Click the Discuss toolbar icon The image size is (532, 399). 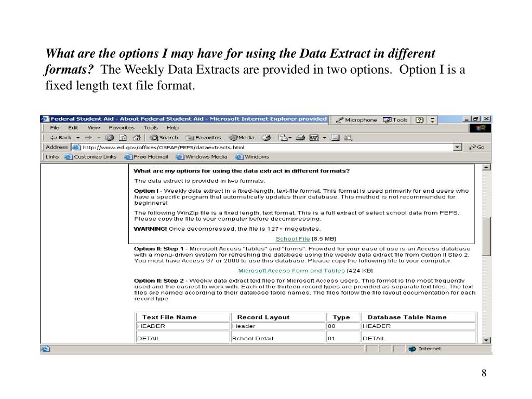(335, 138)
